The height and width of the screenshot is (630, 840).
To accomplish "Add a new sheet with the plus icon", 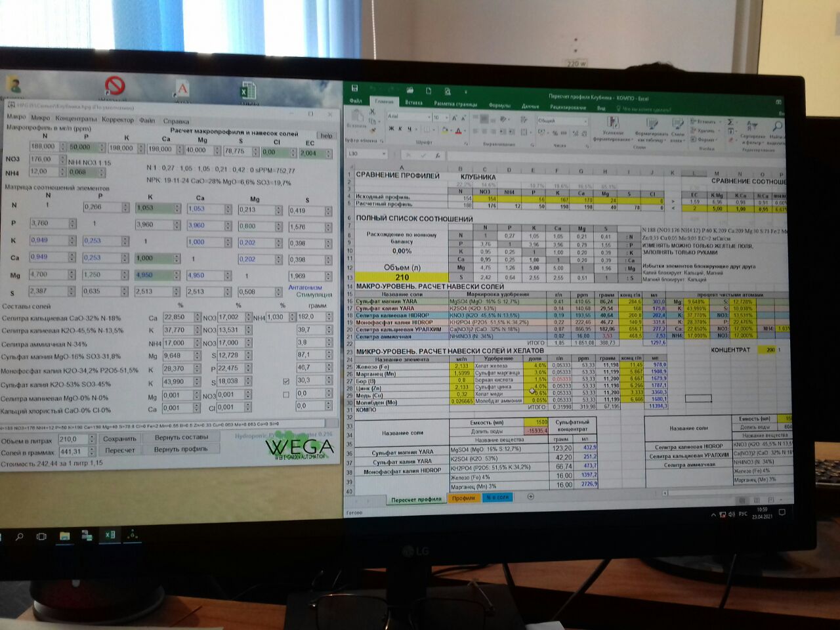I will click(530, 497).
